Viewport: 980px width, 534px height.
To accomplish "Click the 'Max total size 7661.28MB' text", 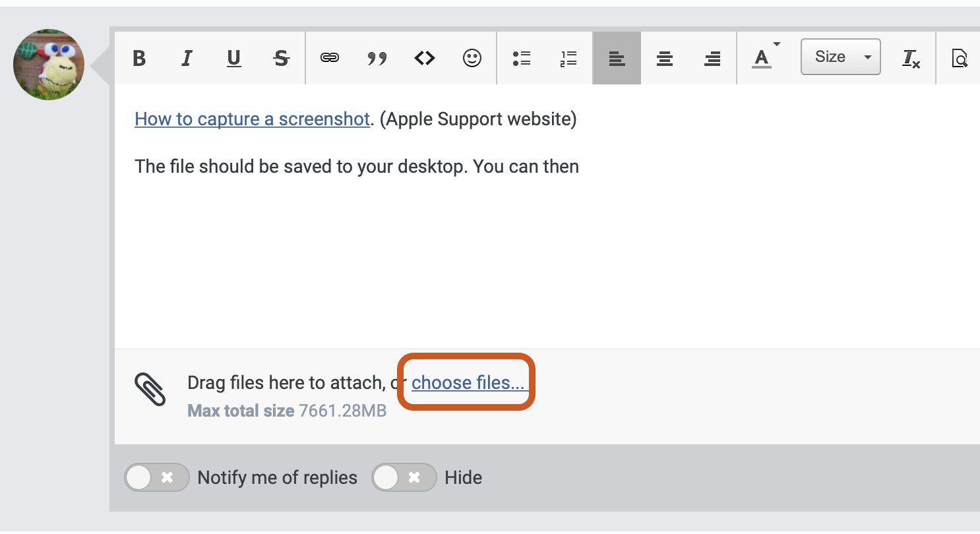I will coord(287,411).
